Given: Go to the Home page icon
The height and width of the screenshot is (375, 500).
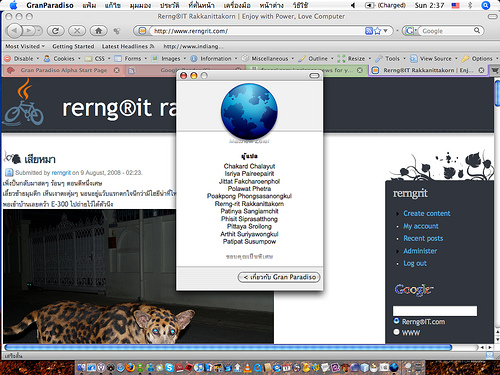Looking at the screenshot, I should click(x=98, y=31).
